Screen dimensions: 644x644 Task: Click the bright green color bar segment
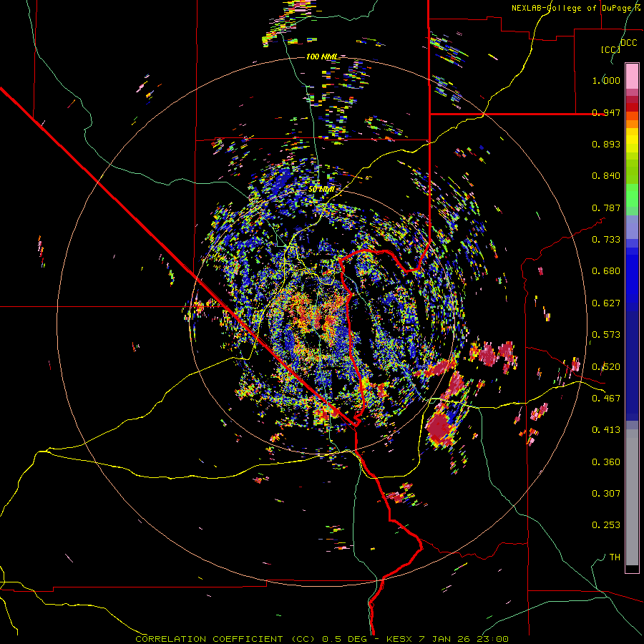click(x=632, y=195)
